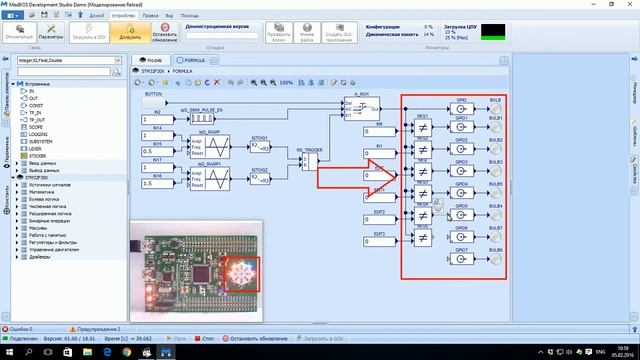Click the 0.5 constant value field

point(158,151)
